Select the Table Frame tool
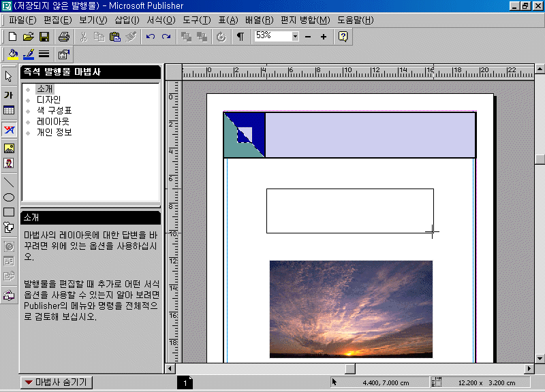Screen dimensions: 545x392 tap(9, 110)
